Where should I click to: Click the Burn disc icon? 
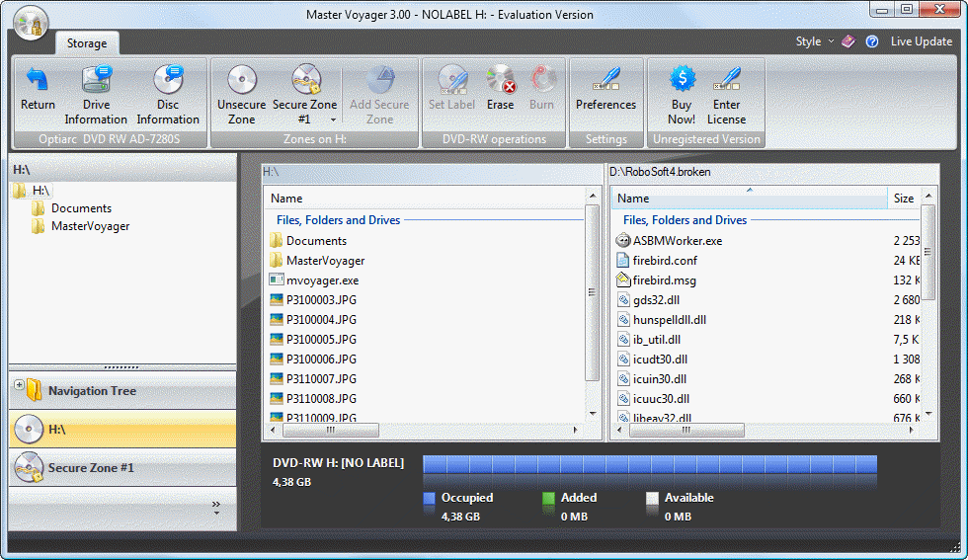542,79
